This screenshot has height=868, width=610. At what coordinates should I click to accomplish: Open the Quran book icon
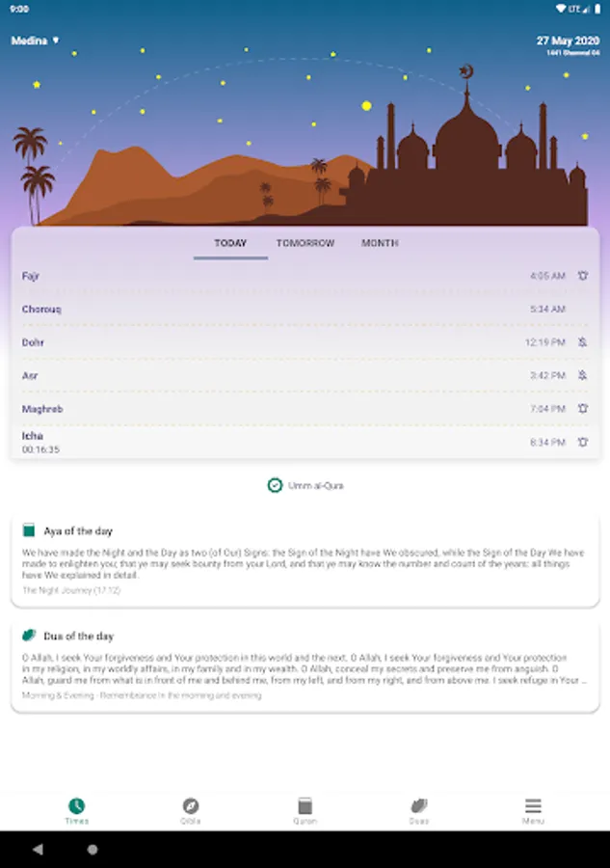tap(305, 805)
